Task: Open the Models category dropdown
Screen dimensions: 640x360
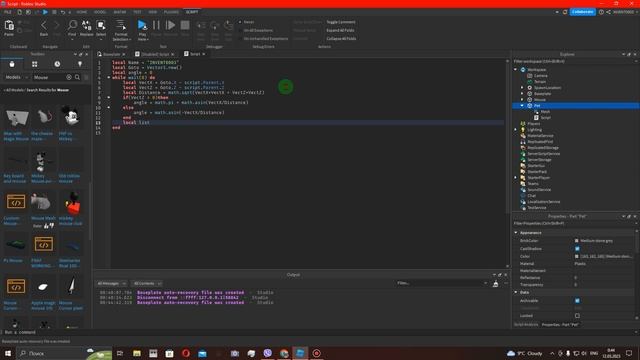Action: (x=16, y=77)
